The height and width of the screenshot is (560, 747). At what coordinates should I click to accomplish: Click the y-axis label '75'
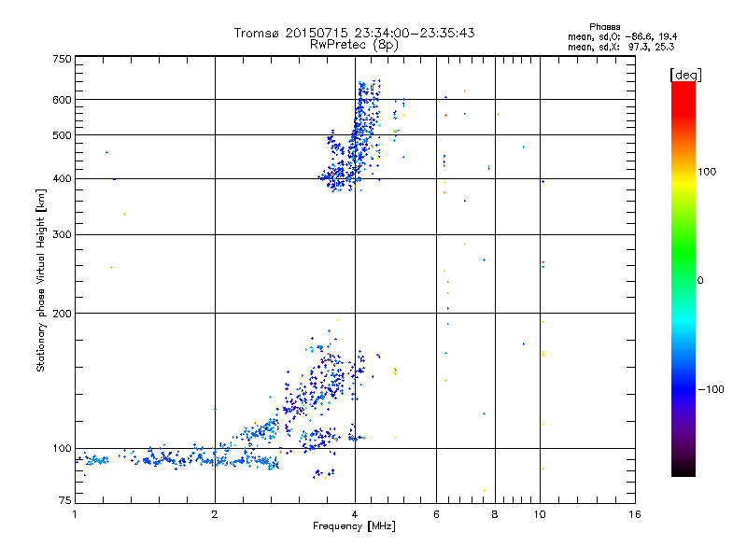(65, 500)
